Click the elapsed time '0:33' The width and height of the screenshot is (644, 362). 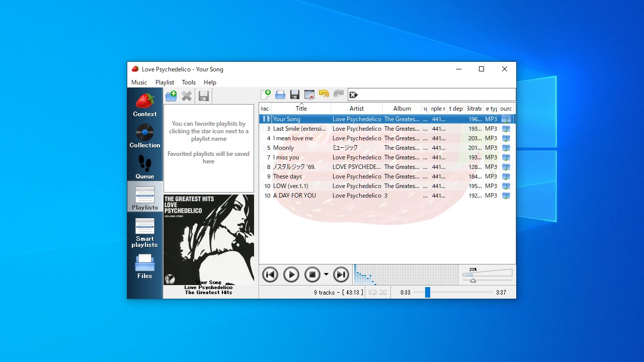(x=406, y=293)
